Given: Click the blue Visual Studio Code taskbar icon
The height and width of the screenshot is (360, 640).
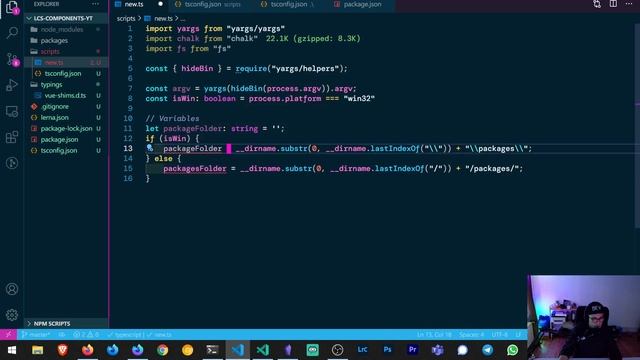Looking at the screenshot, I should click(x=238, y=350).
